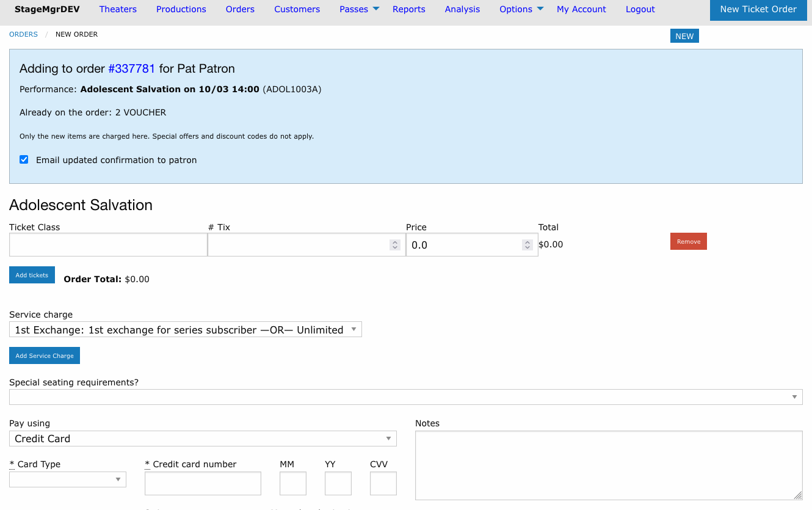812x510 pixels.
Task: Open Reports from the navigation bar
Action: pyautogui.click(x=409, y=9)
